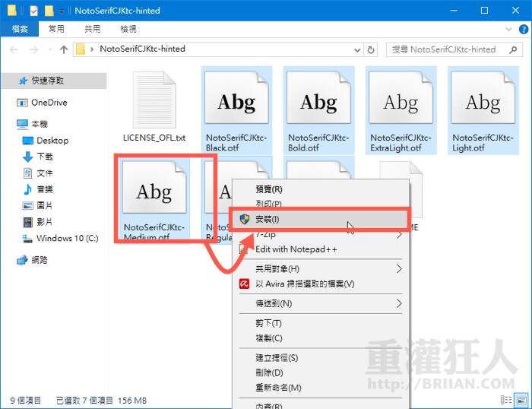Image resolution: width=532 pixels, height=409 pixels.
Task: Go up one folder level arrow
Action: (64, 50)
